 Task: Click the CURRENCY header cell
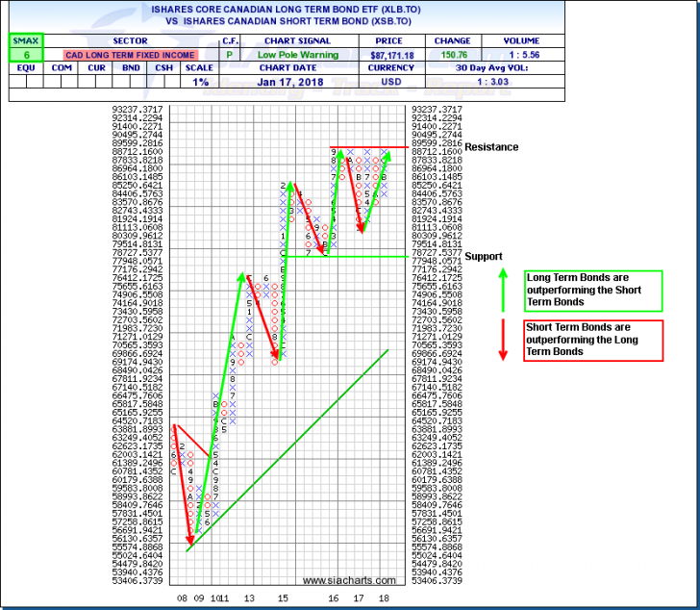click(391, 68)
